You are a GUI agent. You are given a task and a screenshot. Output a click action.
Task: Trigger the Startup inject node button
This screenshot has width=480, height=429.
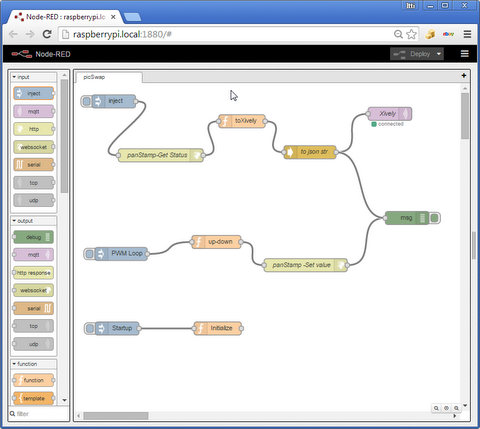pos(90,328)
